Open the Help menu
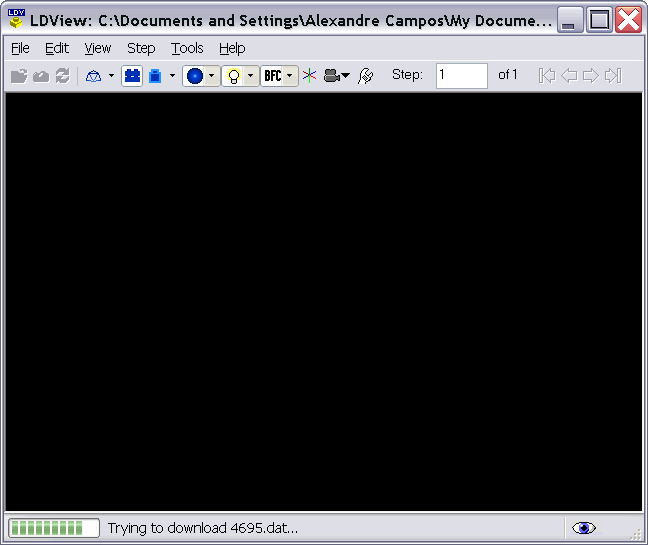This screenshot has height=545, width=648. point(232,48)
